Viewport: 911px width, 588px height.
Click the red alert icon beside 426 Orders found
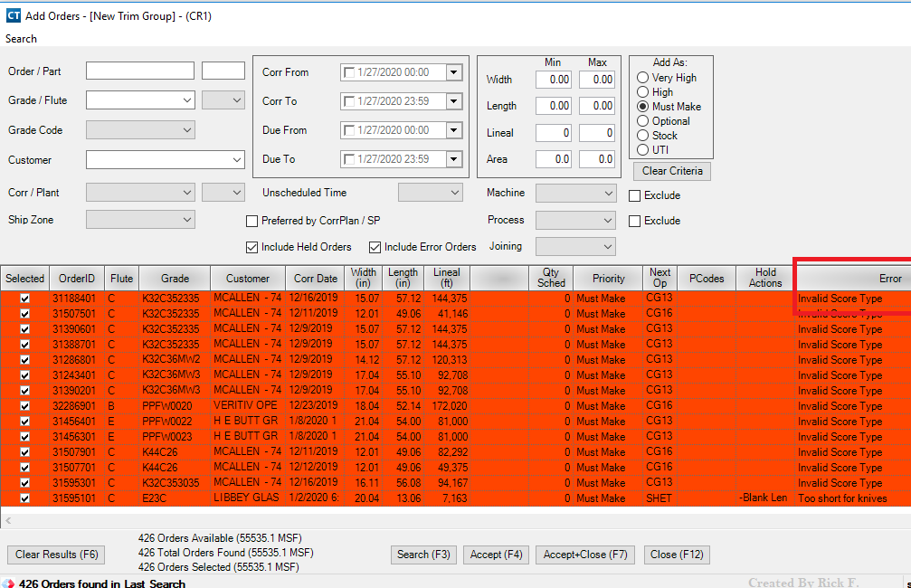[x=7, y=583]
